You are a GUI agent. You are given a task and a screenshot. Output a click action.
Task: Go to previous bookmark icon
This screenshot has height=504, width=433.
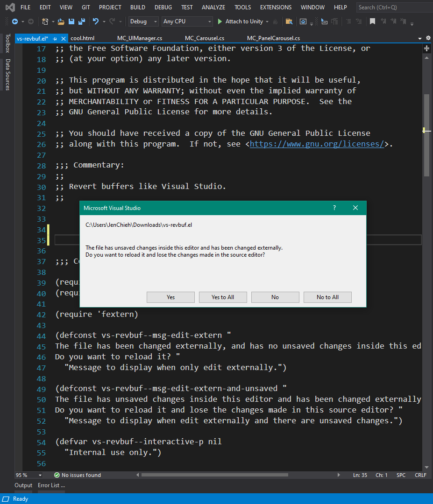[383, 21]
